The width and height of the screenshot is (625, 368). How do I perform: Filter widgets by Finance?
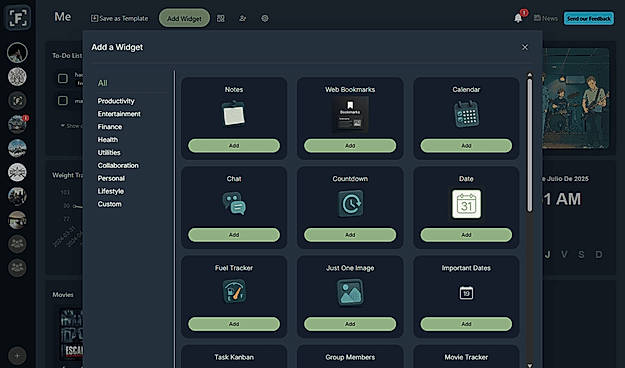click(x=110, y=127)
